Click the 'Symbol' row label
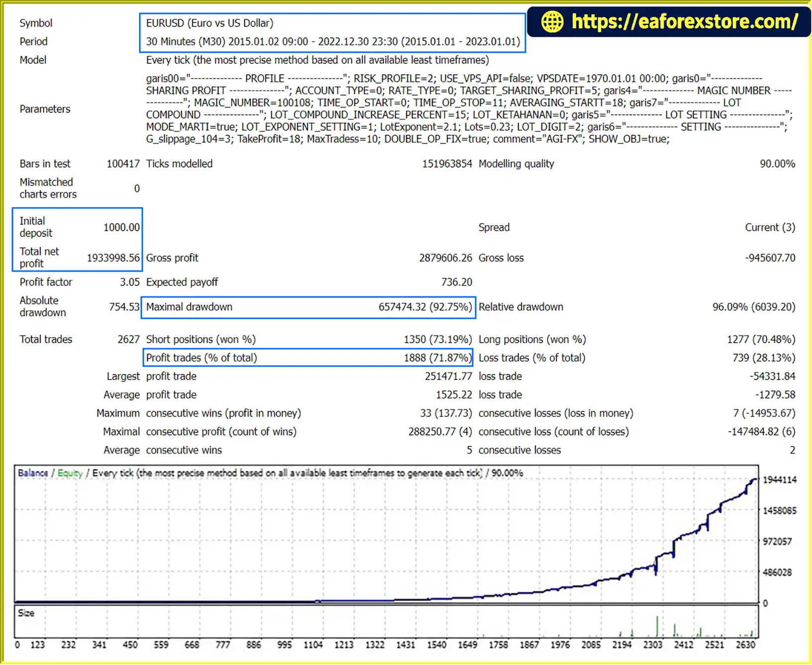 point(36,23)
